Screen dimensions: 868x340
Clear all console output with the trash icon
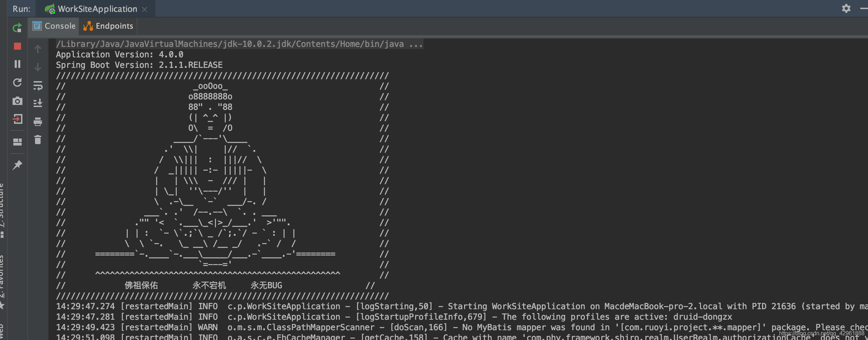coord(38,140)
